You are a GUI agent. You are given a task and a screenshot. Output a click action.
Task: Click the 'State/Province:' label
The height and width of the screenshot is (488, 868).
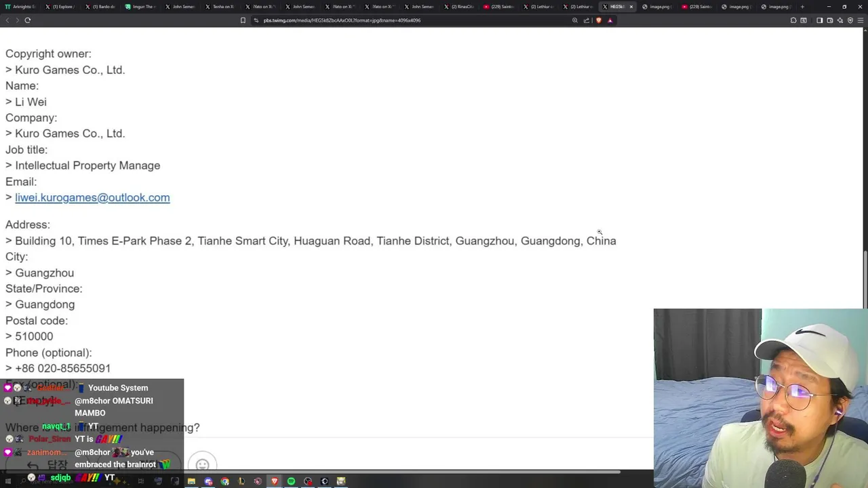[44, 289]
